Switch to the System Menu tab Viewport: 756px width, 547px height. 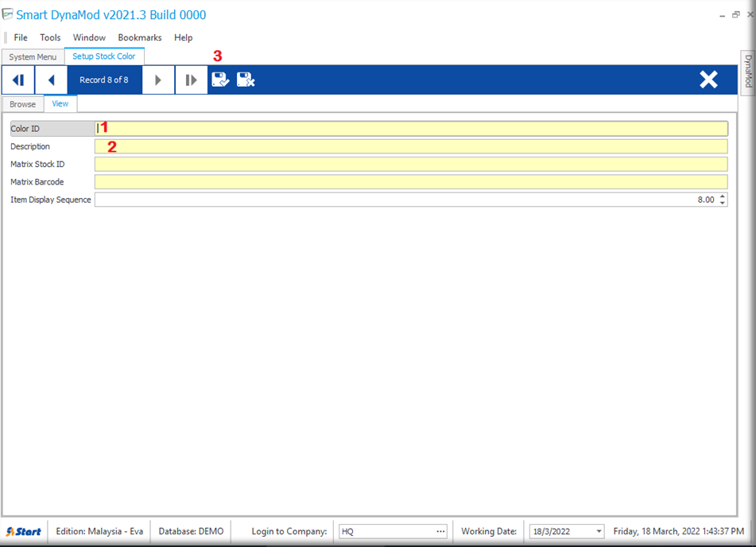[33, 57]
